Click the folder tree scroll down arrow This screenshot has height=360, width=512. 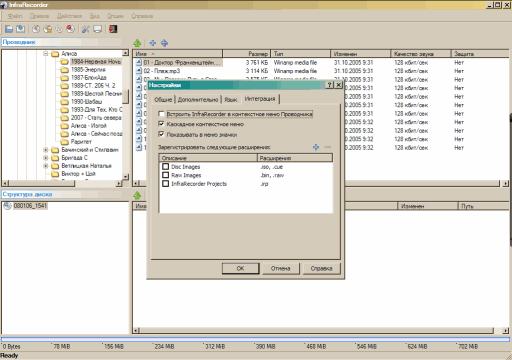pos(125,177)
